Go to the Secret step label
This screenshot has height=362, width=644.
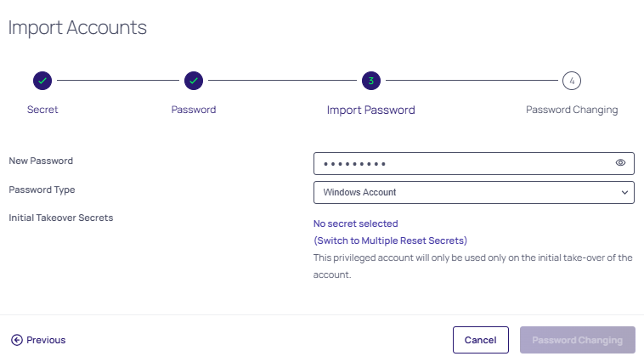(x=42, y=110)
